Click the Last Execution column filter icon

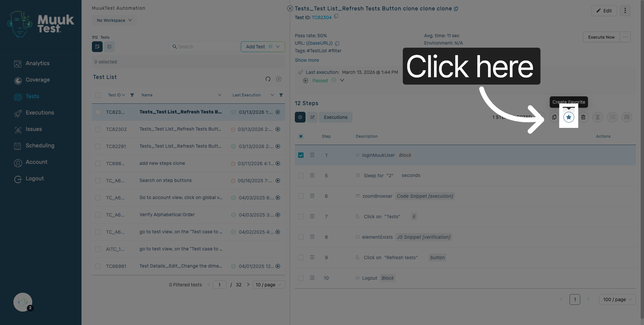[281, 95]
